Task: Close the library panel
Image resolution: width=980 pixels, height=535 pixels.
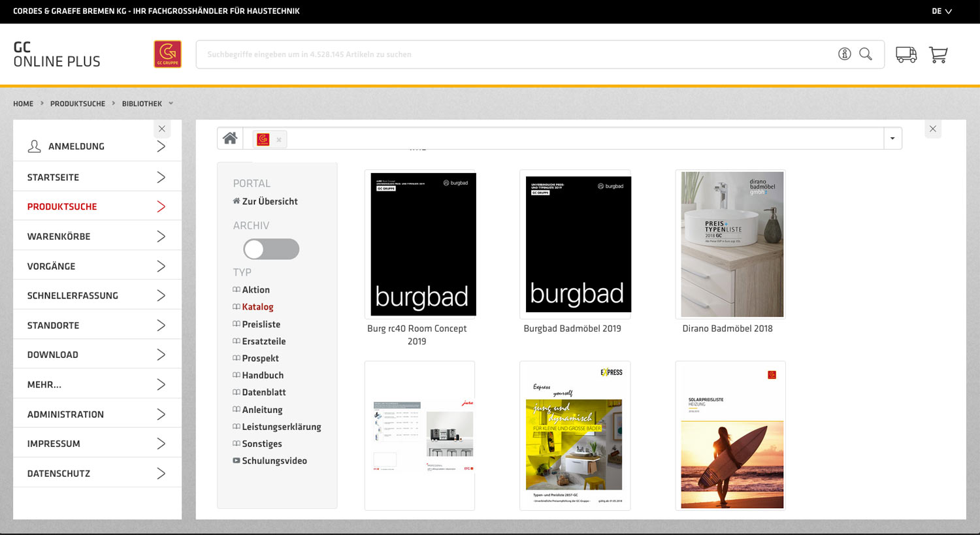Action: (933, 129)
